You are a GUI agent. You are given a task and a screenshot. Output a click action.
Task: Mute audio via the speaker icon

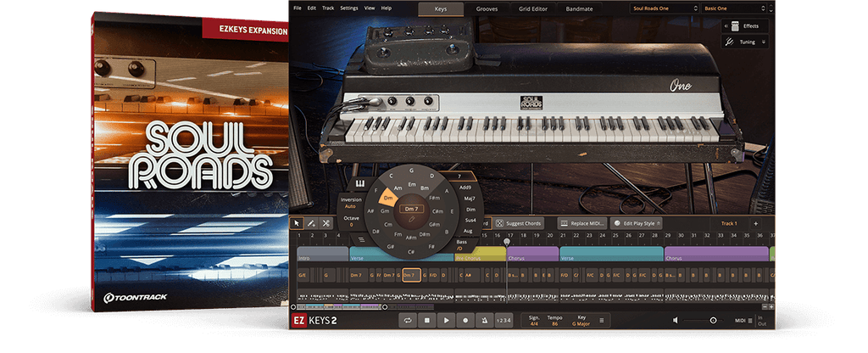coord(676,320)
